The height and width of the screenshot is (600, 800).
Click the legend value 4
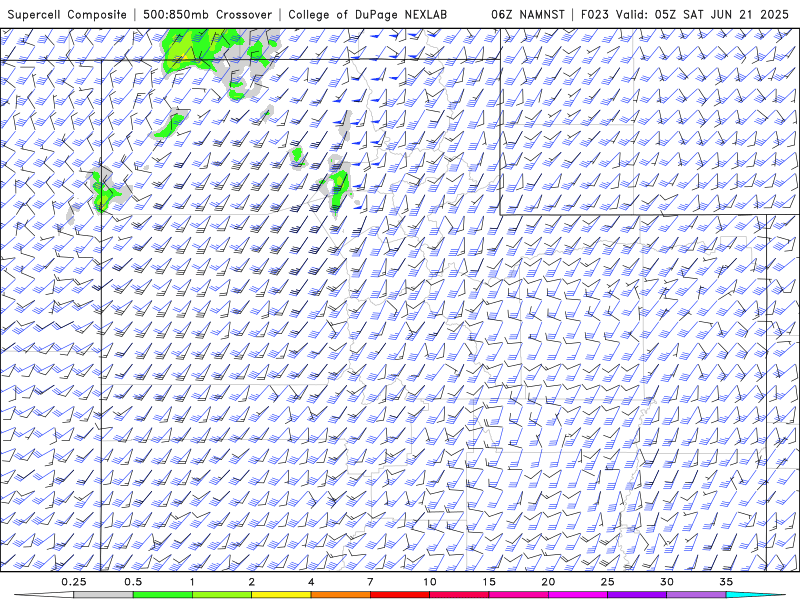(311, 582)
